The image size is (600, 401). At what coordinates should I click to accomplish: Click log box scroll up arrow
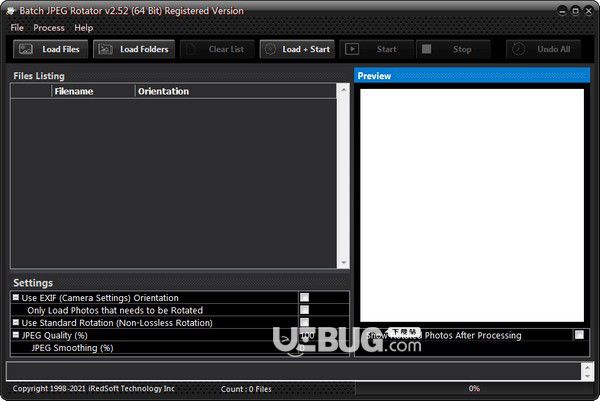coord(587,367)
